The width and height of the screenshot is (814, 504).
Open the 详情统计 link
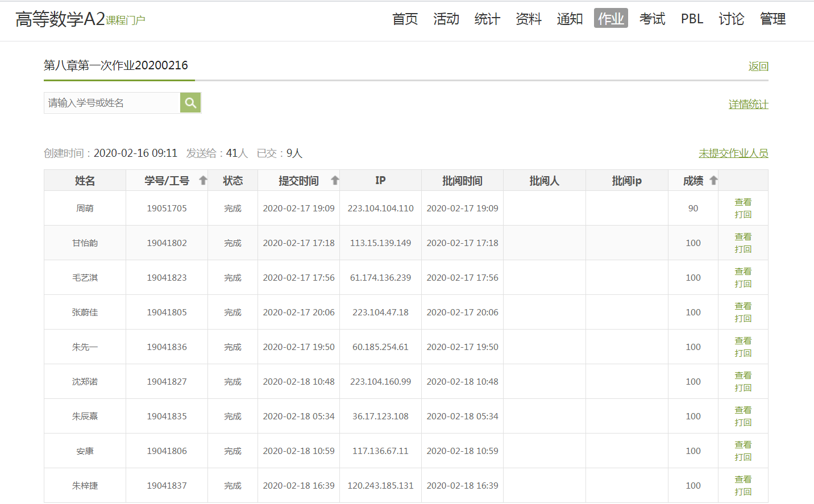click(x=748, y=105)
